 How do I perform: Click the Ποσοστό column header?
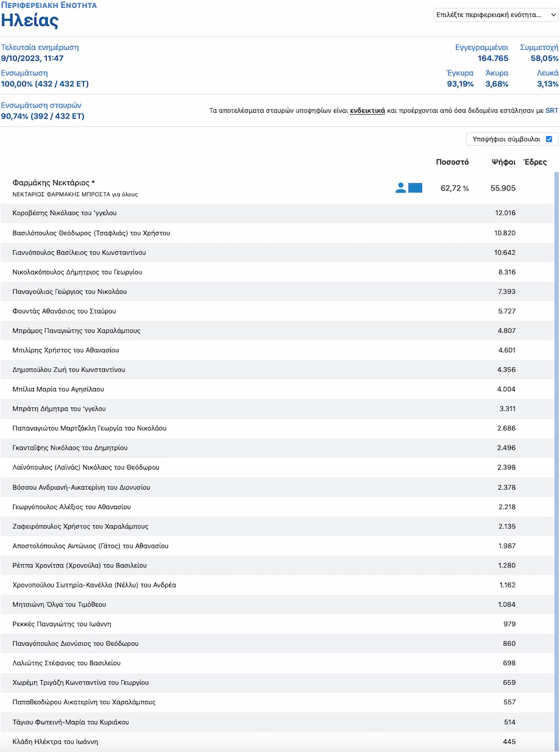tap(452, 162)
